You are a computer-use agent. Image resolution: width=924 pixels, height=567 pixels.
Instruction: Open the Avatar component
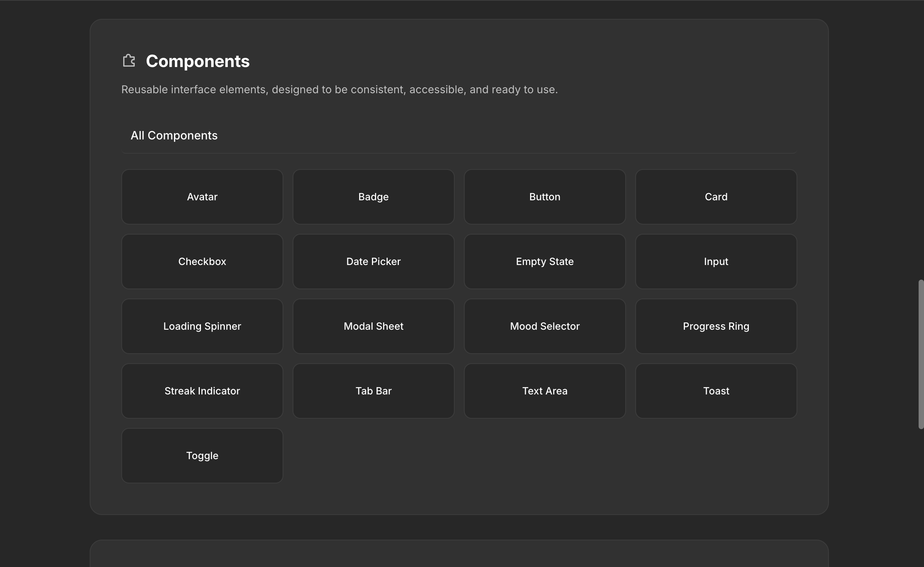click(202, 197)
